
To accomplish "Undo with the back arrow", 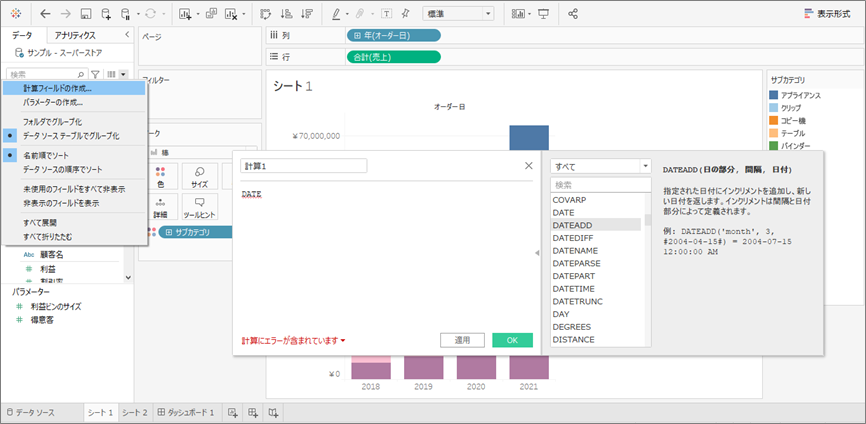I will 45,14.
